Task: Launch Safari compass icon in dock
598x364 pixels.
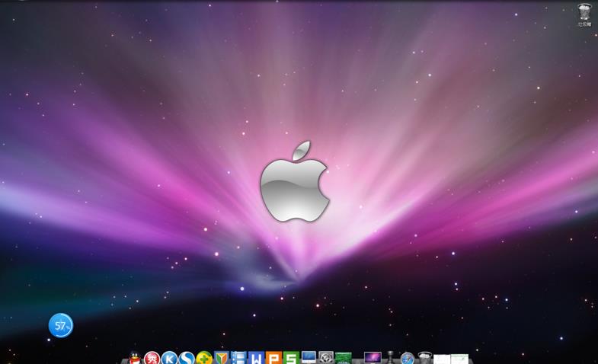Action: pyautogui.click(x=408, y=358)
